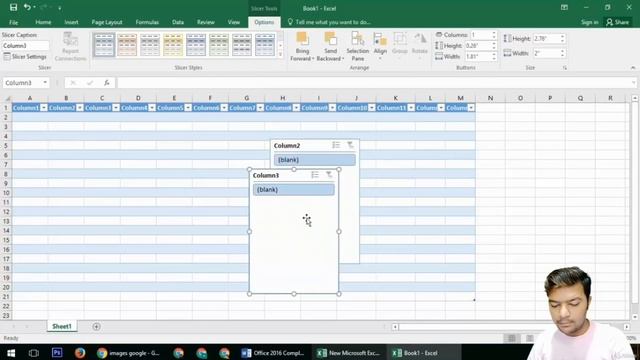
Task: Click the Share button
Action: (x=618, y=22)
